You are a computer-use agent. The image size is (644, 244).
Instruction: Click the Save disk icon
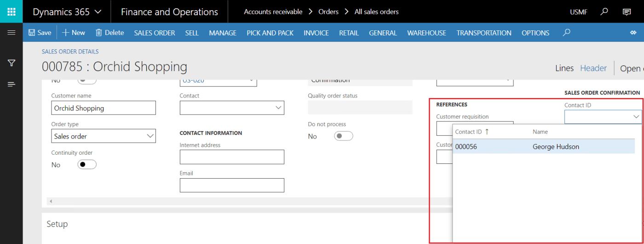(x=32, y=33)
